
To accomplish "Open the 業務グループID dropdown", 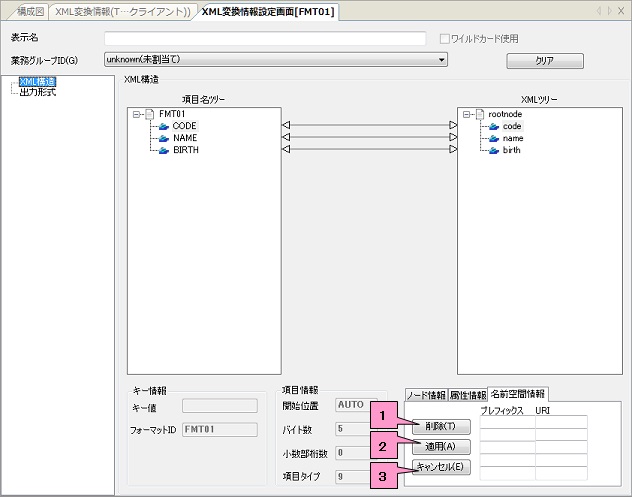I will click(441, 60).
